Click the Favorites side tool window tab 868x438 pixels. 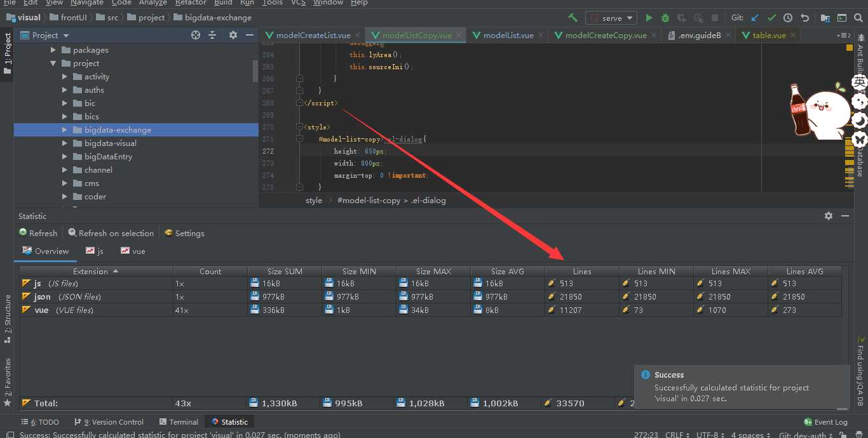[x=7, y=382]
